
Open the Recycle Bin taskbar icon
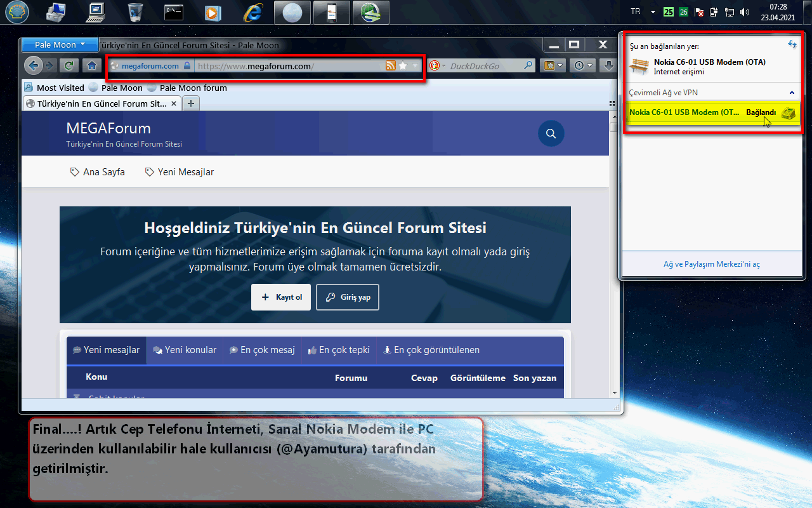point(135,12)
